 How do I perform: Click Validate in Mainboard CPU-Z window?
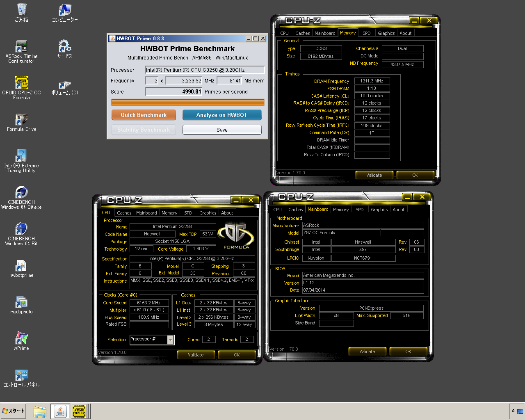(x=367, y=352)
